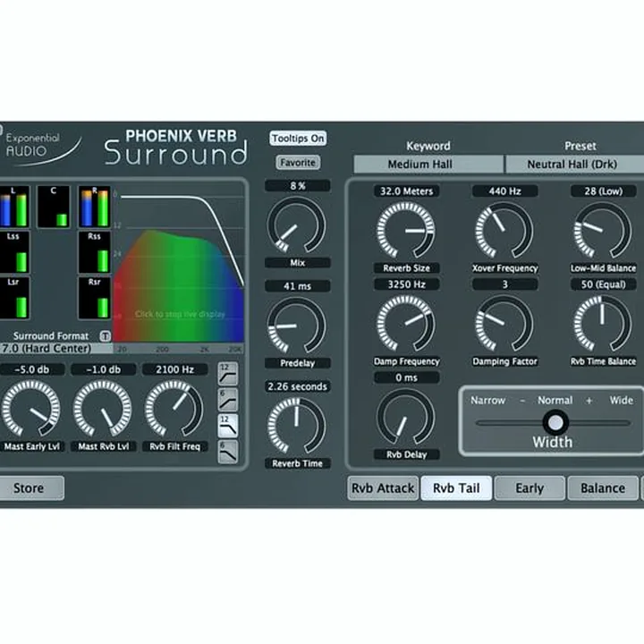Click the 41 ms Predelay value field
This screenshot has height=644, width=644.
298,286
